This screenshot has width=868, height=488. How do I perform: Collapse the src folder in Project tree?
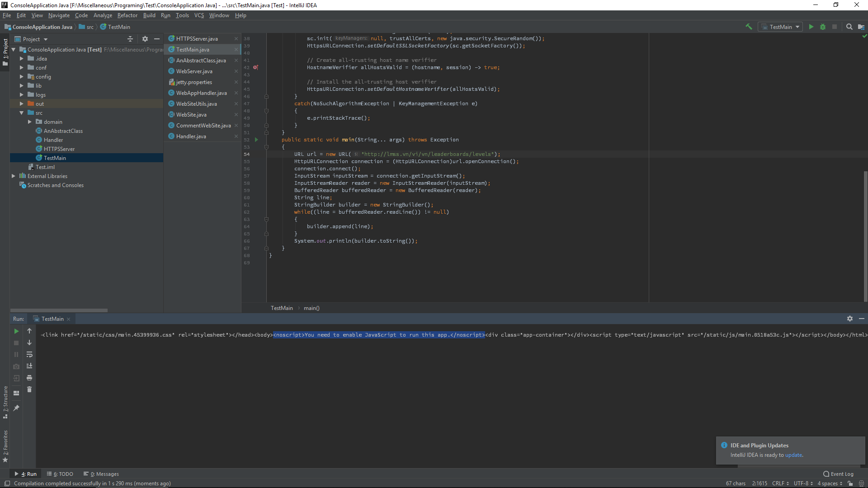(21, 113)
